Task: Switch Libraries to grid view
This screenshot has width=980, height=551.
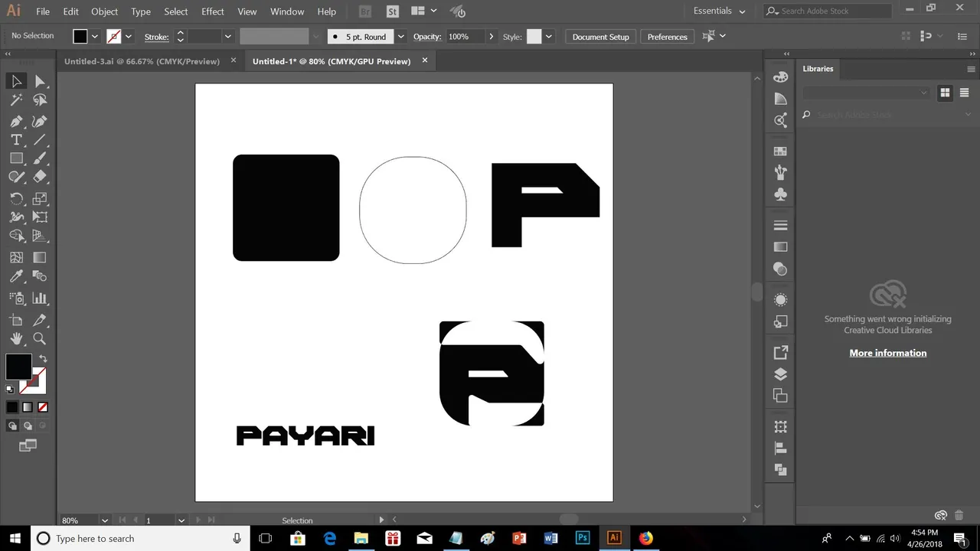Action: point(945,92)
